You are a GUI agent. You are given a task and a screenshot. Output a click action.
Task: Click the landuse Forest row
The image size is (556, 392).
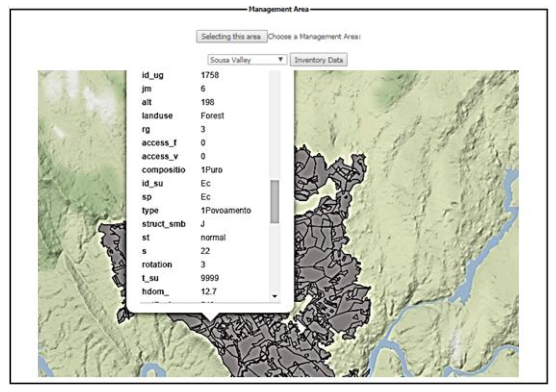click(x=212, y=116)
